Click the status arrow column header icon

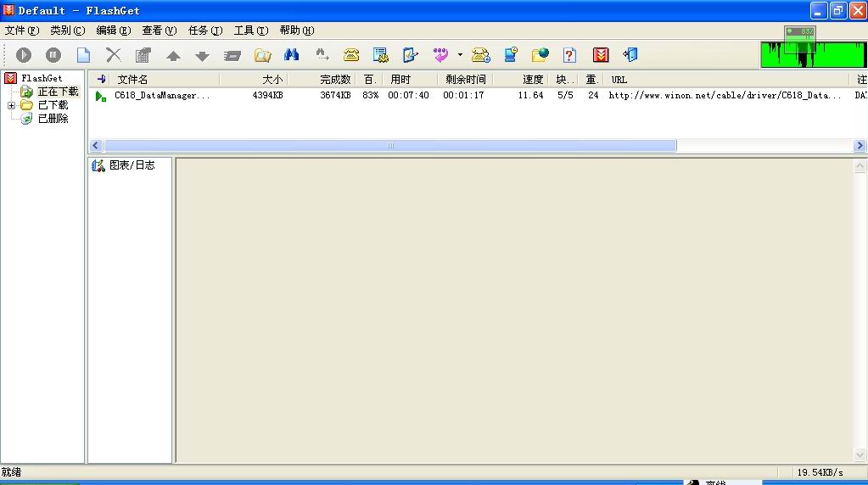pyautogui.click(x=101, y=80)
